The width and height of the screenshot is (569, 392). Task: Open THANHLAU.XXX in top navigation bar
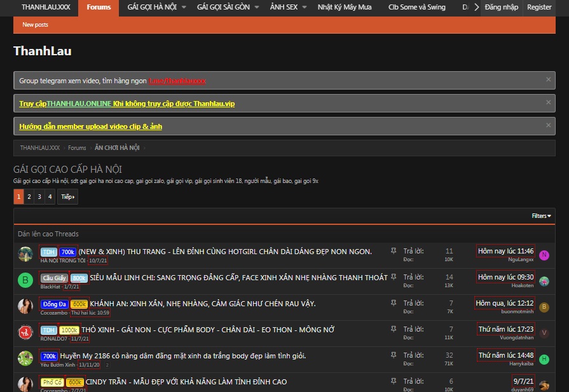[46, 7]
